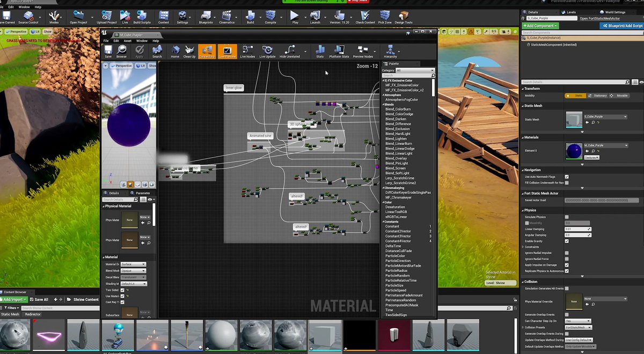
Task: Toggle Connectors in material editor
Action: pos(207,51)
